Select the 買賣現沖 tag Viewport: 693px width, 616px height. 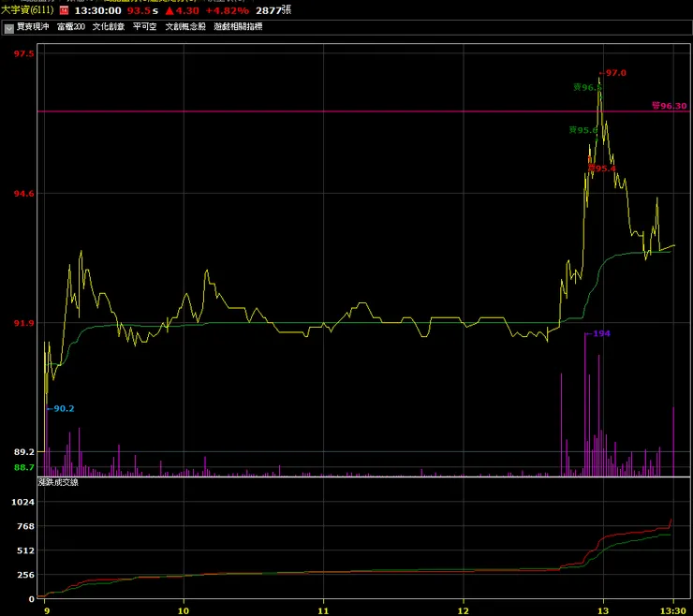(33, 26)
